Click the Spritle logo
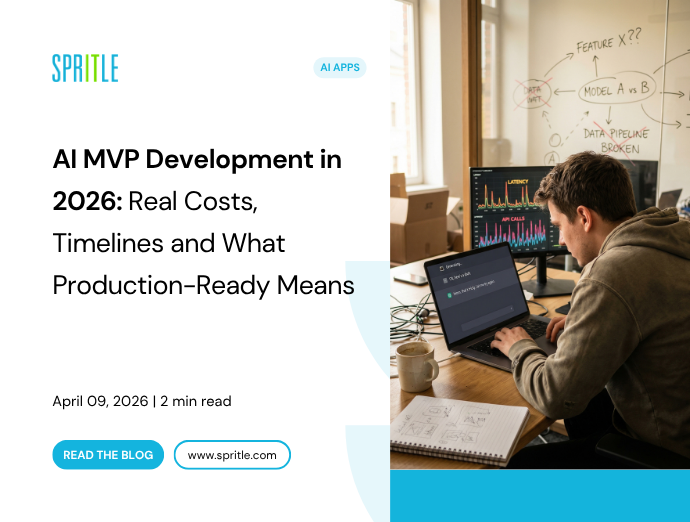Image resolution: width=690 pixels, height=522 pixels. pyautogui.click(x=85, y=68)
